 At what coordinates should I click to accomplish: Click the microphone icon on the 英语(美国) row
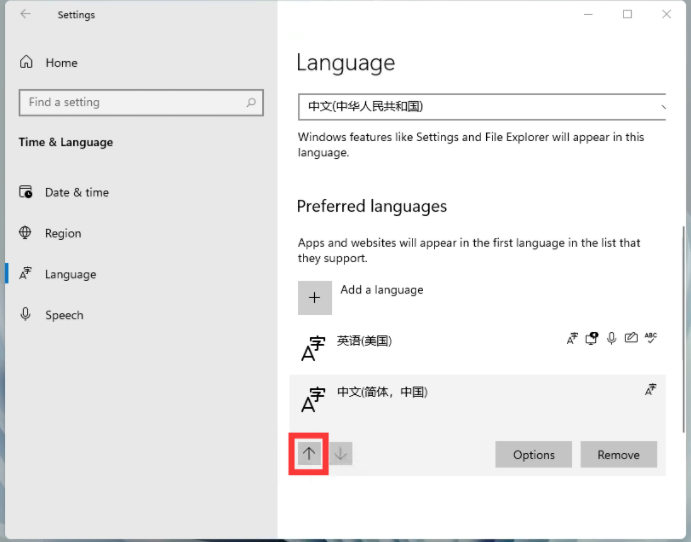point(611,338)
